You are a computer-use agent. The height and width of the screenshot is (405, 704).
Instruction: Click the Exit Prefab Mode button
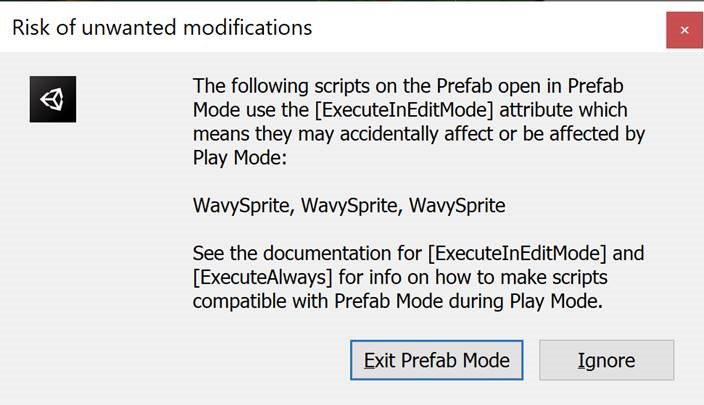tap(436, 360)
